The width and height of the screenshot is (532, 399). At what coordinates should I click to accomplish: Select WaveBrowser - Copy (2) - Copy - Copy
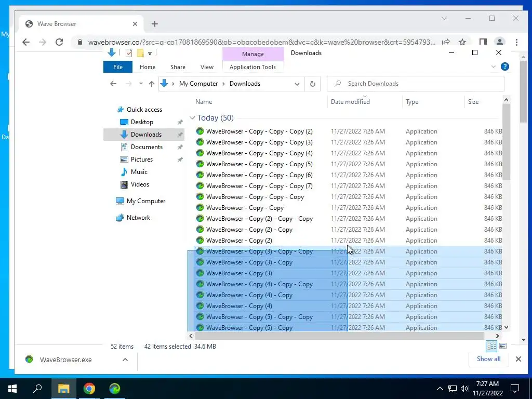(259, 219)
